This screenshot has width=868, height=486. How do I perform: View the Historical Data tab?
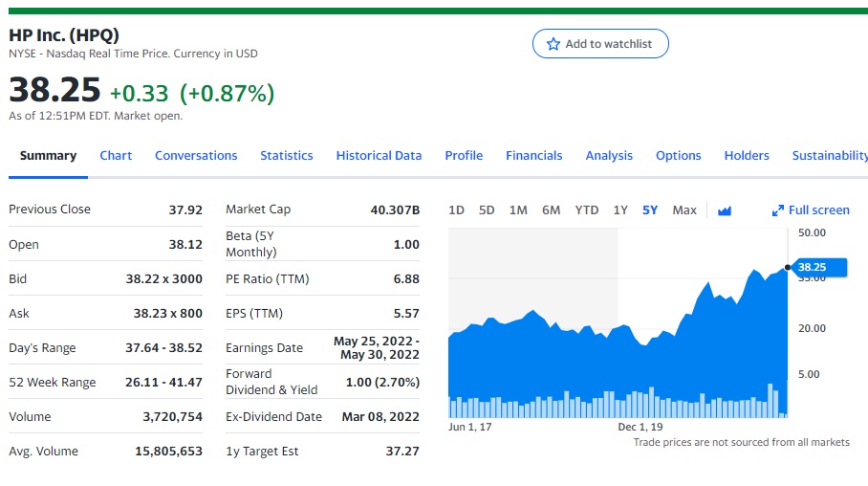tap(379, 156)
